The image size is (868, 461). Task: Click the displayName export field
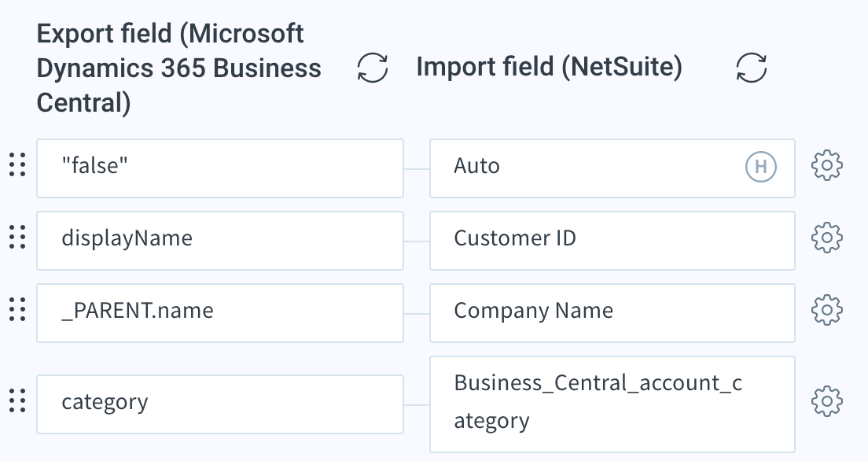[x=220, y=241]
